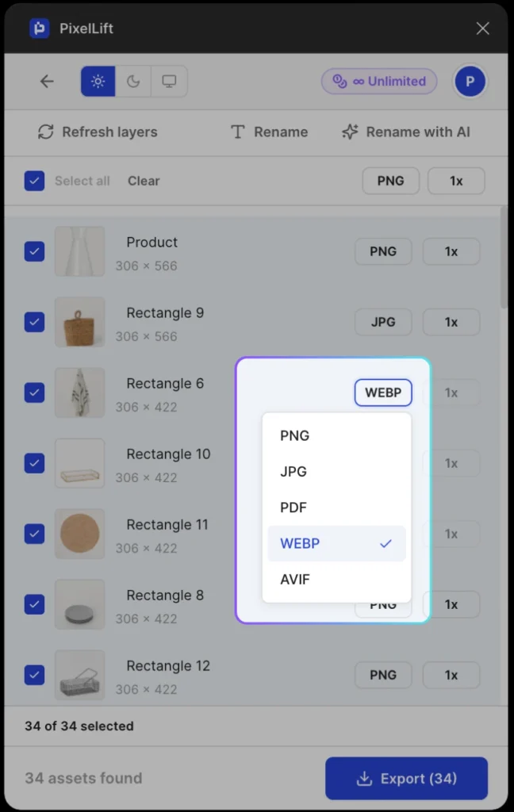Click the Rename button
The width and height of the screenshot is (514, 812).
coord(270,132)
